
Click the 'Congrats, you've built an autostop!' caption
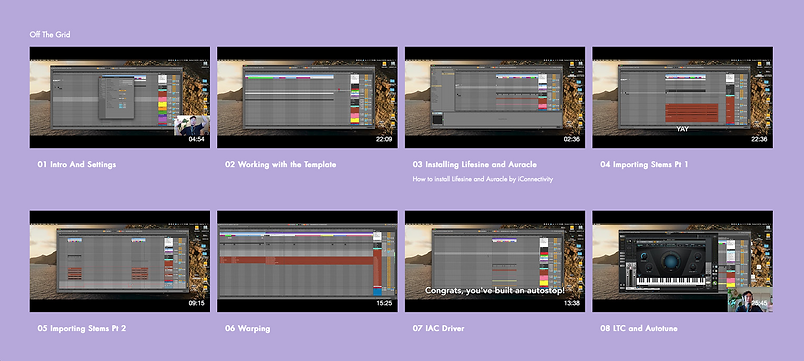pos(495,291)
